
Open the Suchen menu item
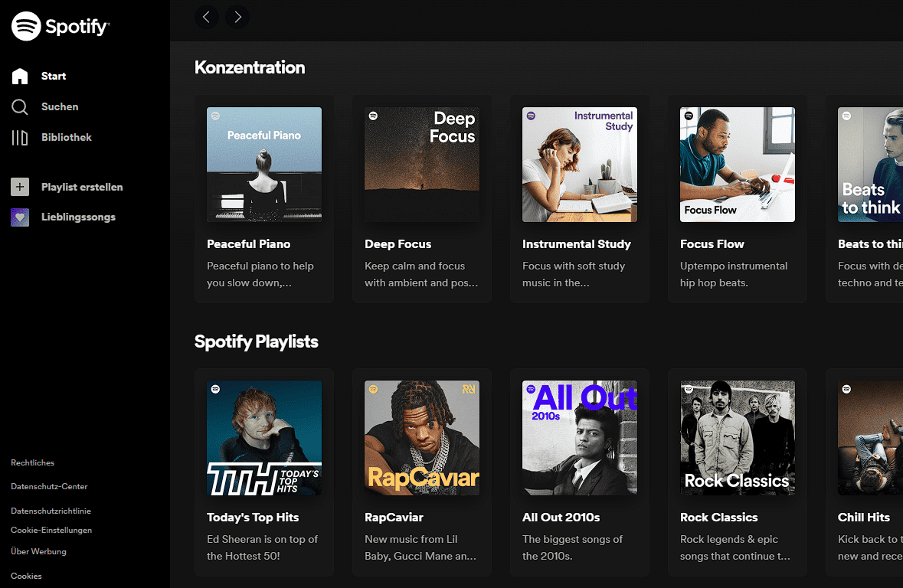coord(60,106)
